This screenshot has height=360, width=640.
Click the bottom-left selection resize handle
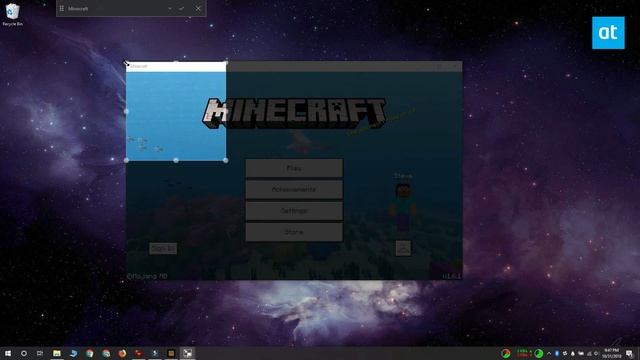[x=126, y=160]
